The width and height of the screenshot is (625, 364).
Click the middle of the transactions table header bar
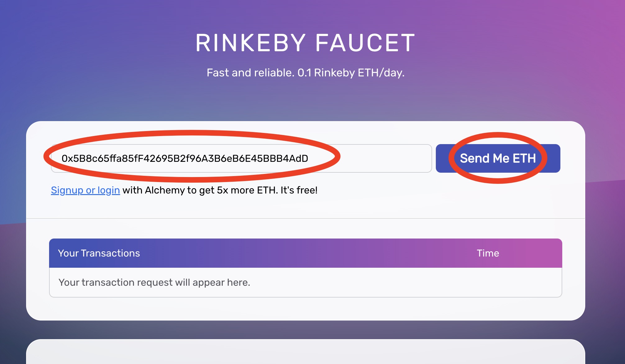point(306,253)
